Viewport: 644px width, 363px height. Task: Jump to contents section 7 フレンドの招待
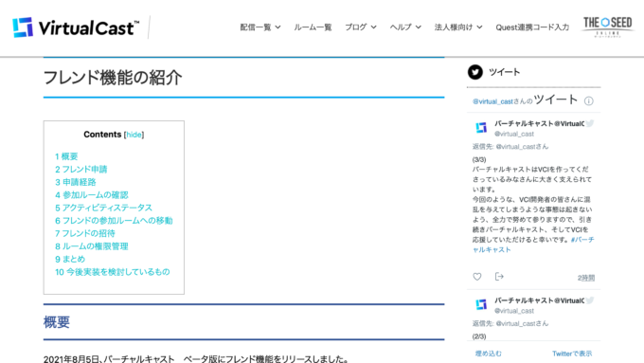coord(85,233)
